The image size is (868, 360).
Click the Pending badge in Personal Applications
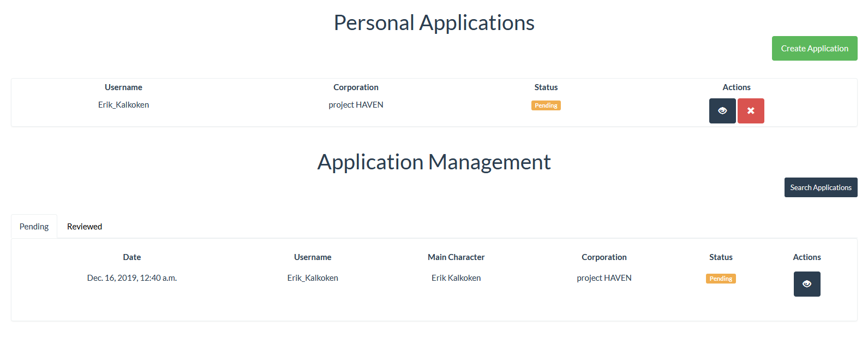tap(546, 105)
